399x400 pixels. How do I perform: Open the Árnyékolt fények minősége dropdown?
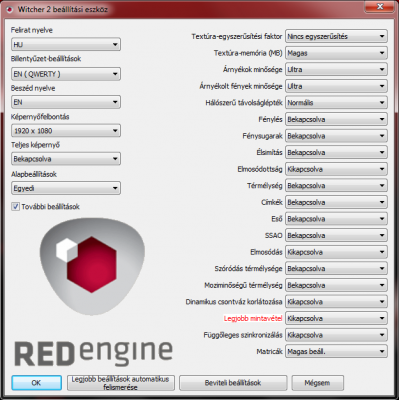336,86
